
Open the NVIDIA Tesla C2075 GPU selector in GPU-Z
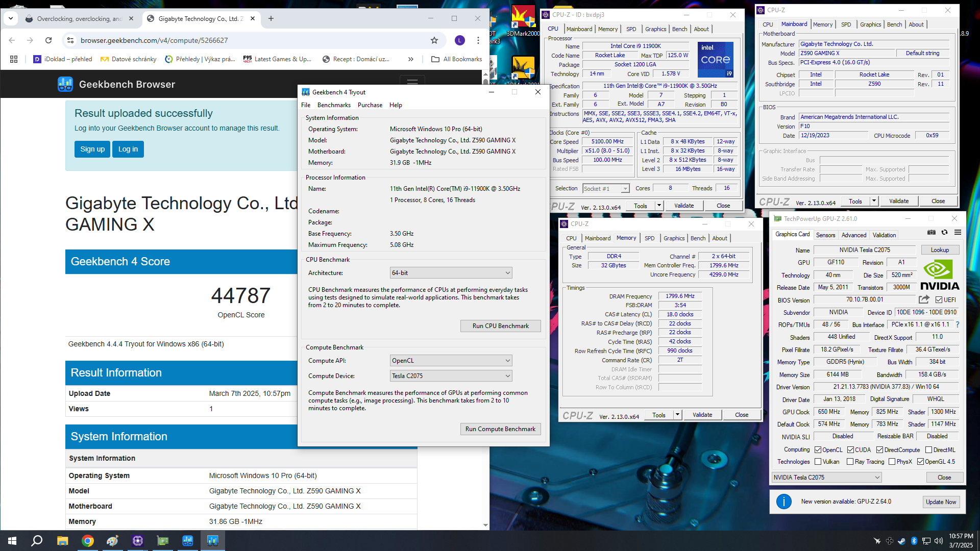click(826, 478)
